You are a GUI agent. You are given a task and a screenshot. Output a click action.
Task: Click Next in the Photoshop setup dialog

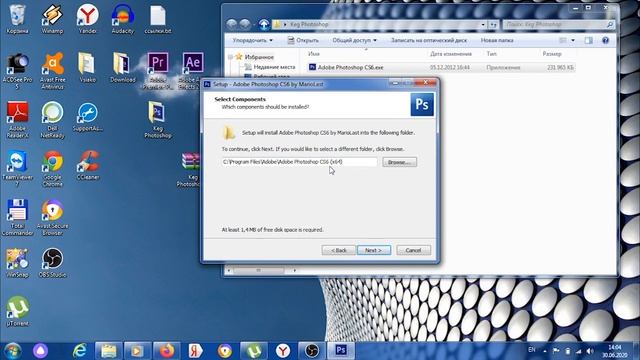374,250
